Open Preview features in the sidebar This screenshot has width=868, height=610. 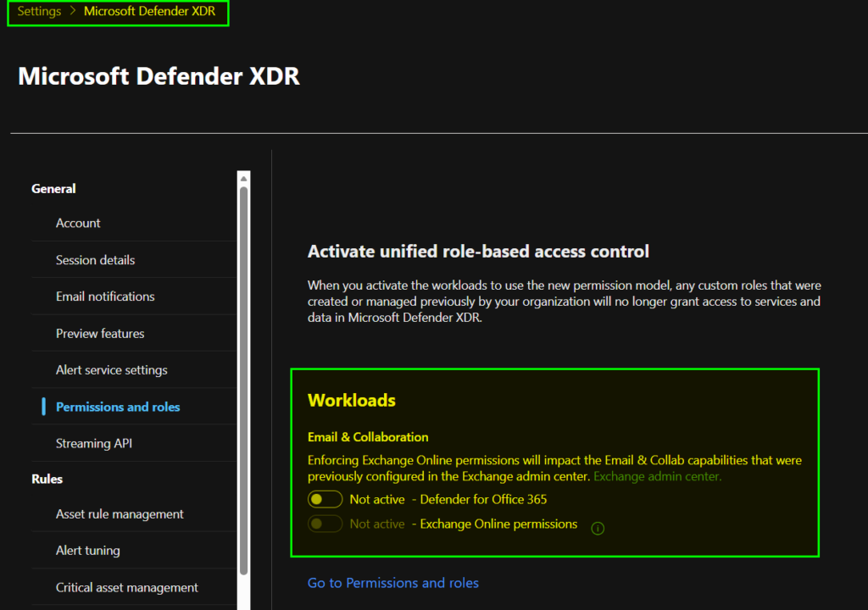coord(100,333)
